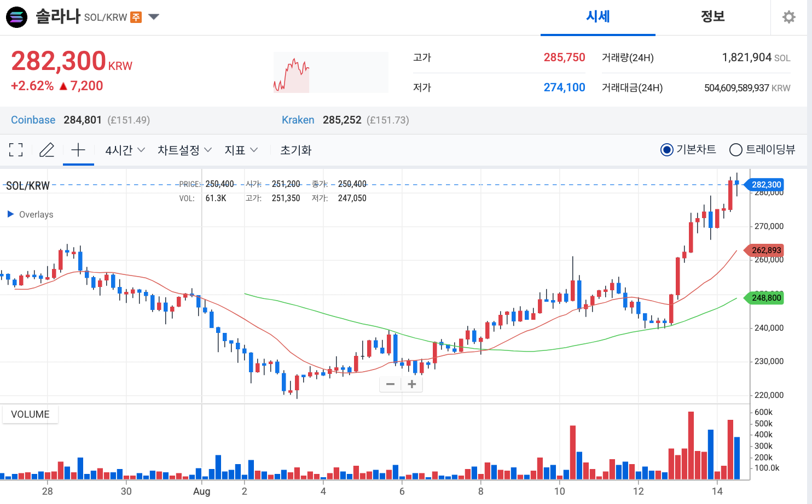812x504 pixels.
Task: Expand the Overlays section
Action: coord(29,214)
